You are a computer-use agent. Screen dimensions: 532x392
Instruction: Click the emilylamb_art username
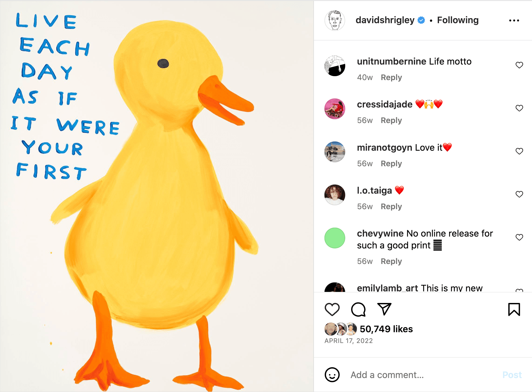click(387, 288)
